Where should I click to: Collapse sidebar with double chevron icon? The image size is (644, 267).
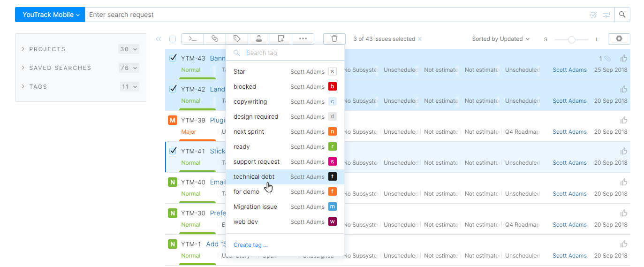pos(159,39)
